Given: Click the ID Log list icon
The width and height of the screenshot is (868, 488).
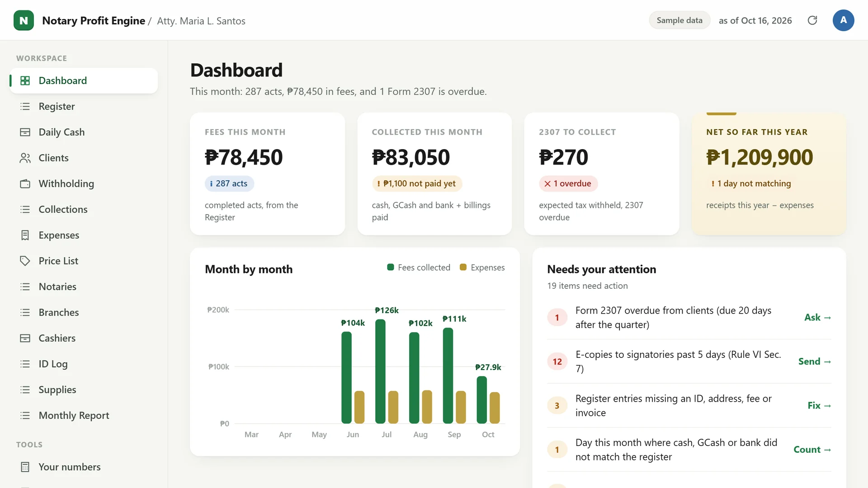Looking at the screenshot, I should (25, 364).
